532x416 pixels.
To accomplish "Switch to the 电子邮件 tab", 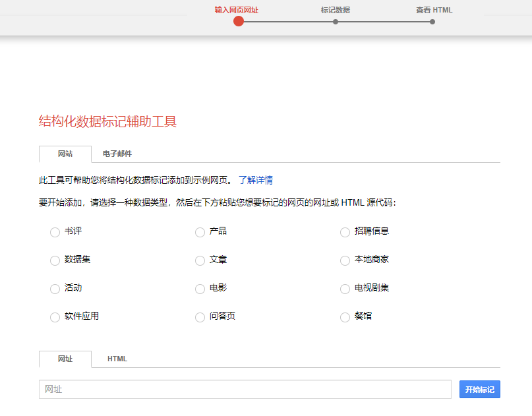I will click(117, 154).
